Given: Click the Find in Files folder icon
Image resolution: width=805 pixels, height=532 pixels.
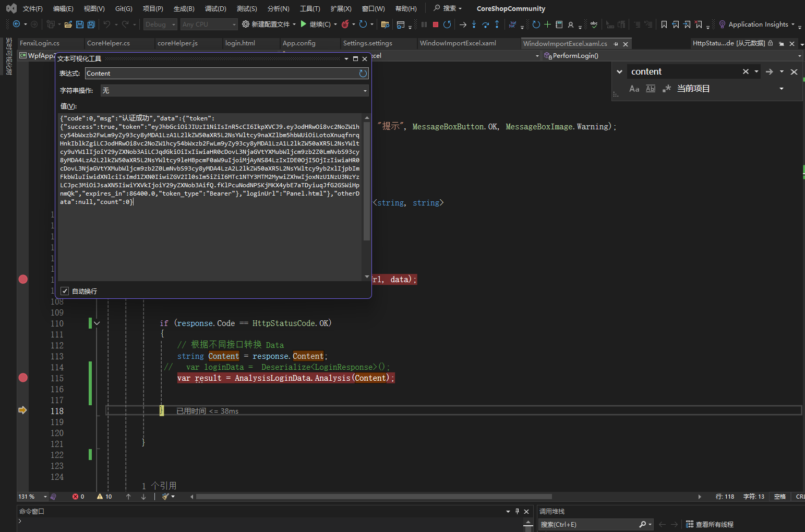Looking at the screenshot, I should [x=385, y=24].
